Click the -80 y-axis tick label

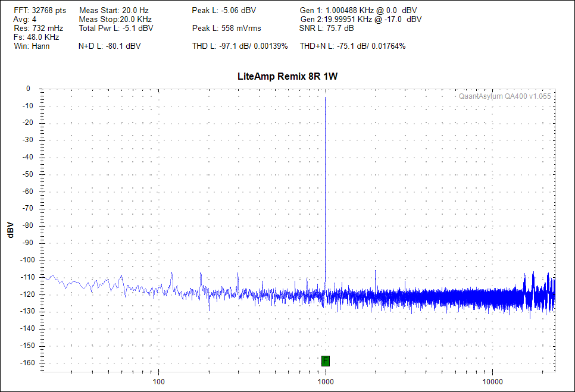(x=28, y=225)
